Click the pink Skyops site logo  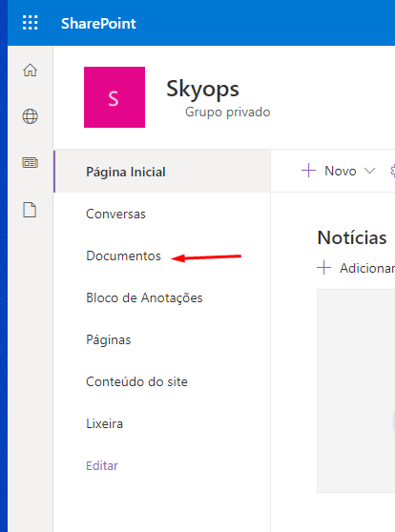(114, 97)
